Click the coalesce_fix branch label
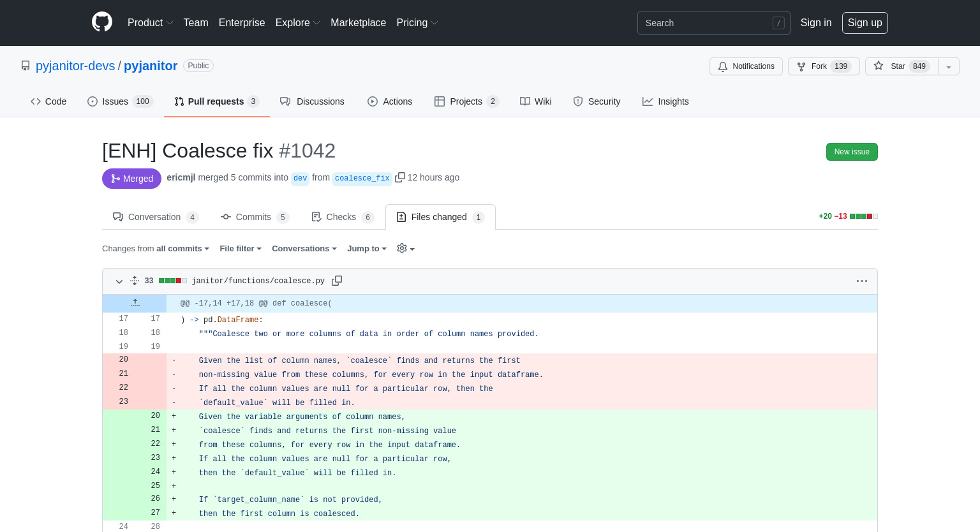 (x=362, y=178)
